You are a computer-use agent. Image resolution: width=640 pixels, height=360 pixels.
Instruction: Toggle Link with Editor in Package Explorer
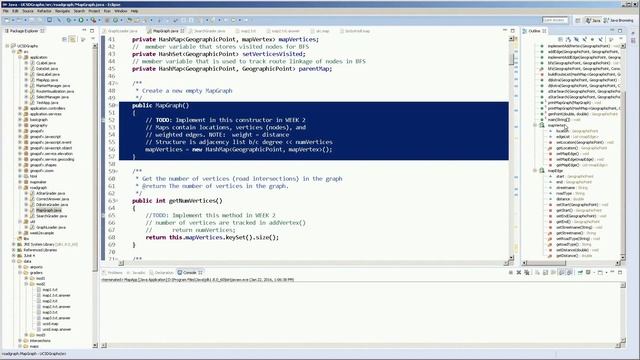pyautogui.click(x=73, y=39)
